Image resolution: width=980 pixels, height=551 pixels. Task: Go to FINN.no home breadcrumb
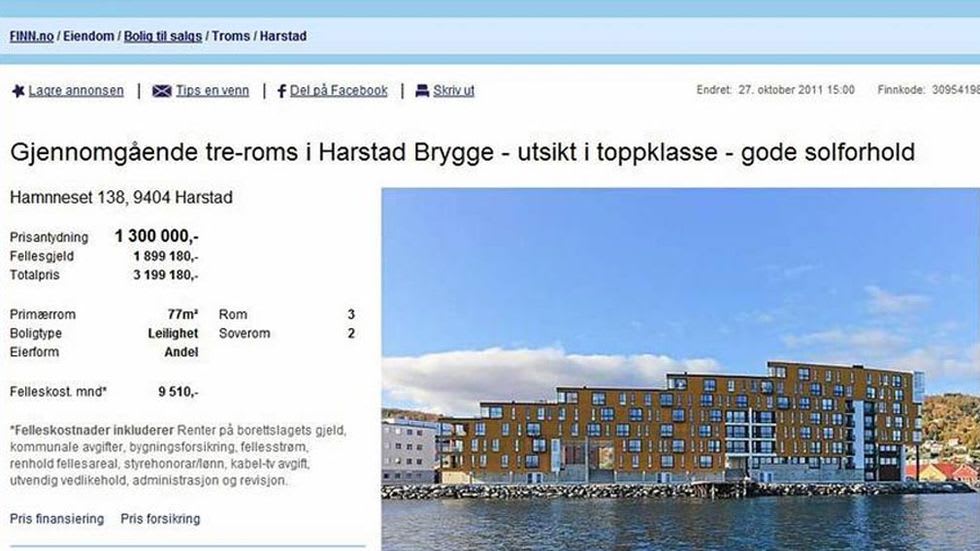tap(32, 36)
